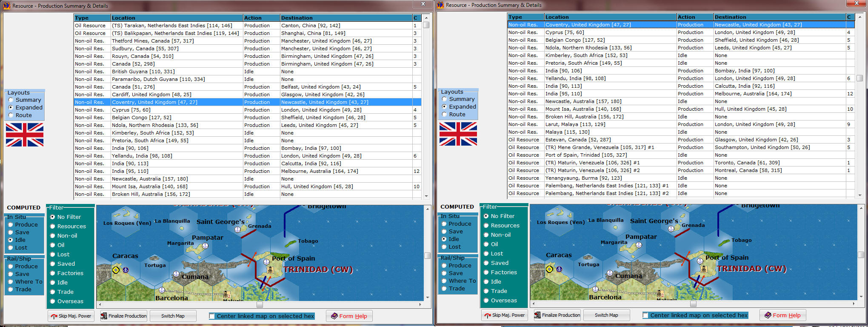
Task: Click Skip Maj. Power in right window
Action: pos(504,315)
